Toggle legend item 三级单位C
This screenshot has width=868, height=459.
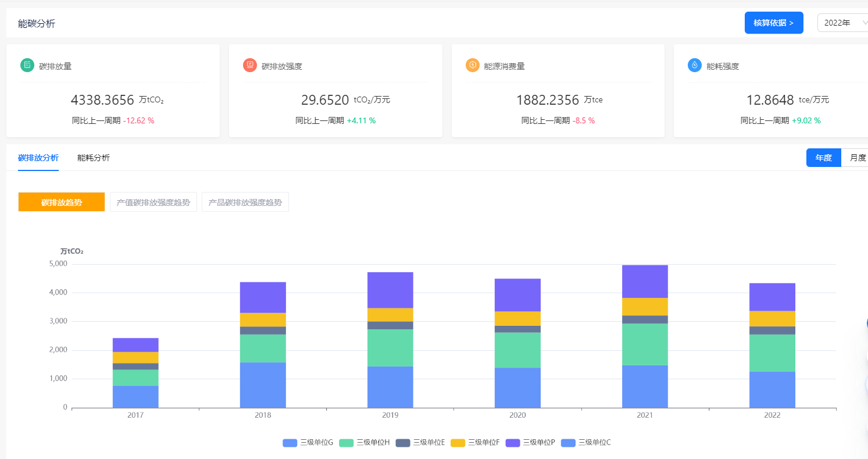tap(585, 443)
